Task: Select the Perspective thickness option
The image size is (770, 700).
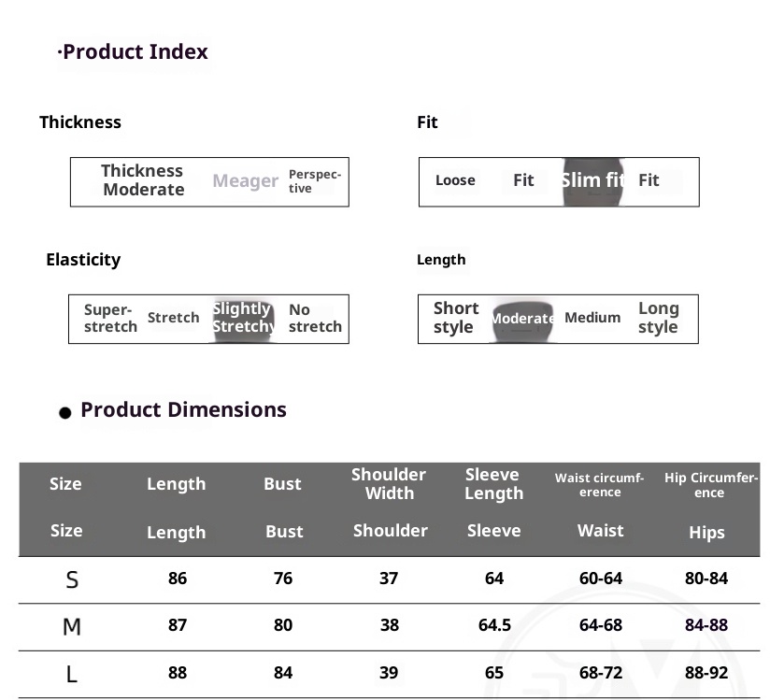Action: [314, 181]
